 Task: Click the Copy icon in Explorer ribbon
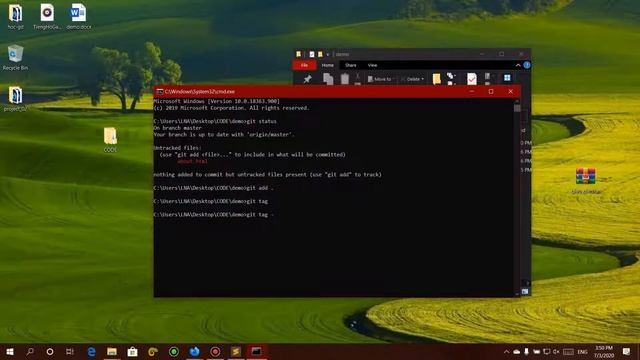pos(328,79)
